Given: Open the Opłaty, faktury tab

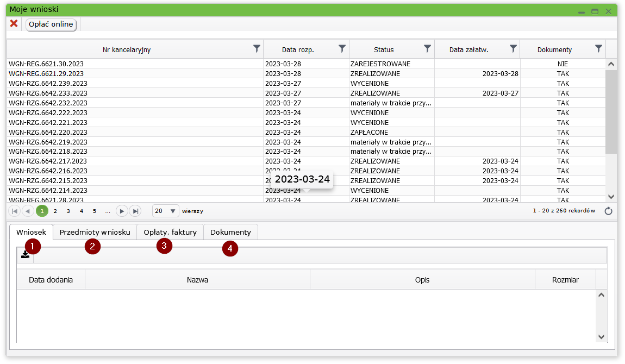Looking at the screenshot, I should 170,232.
